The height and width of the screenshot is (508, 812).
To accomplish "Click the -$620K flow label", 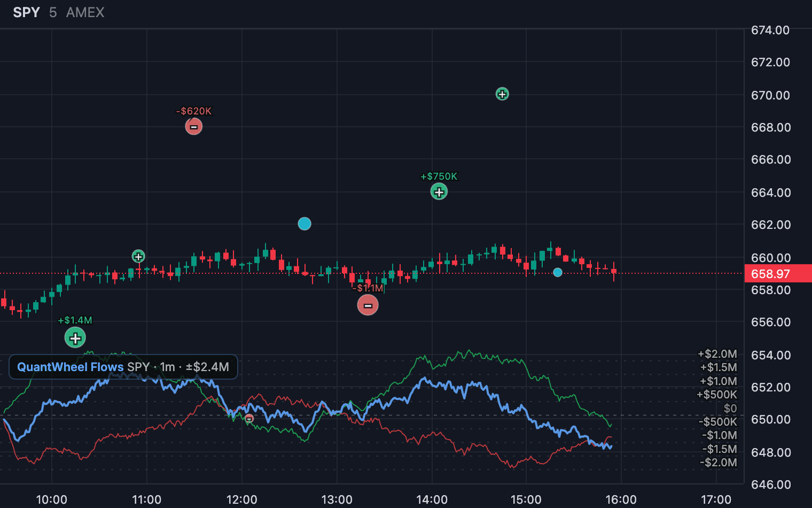I will pyautogui.click(x=194, y=111).
